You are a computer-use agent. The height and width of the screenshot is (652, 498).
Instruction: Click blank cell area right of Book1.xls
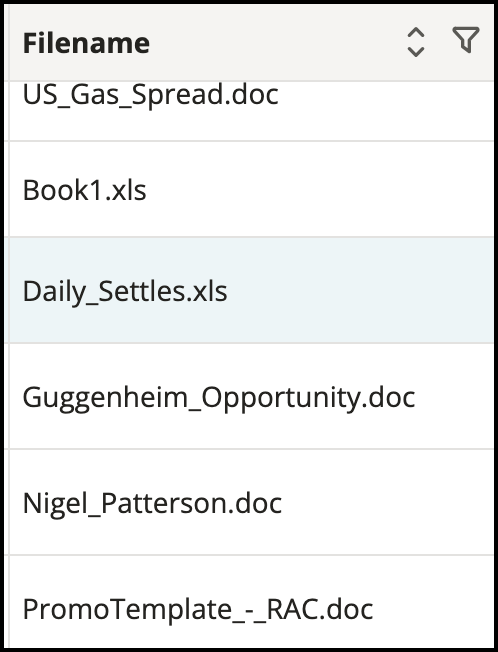pos(320,190)
